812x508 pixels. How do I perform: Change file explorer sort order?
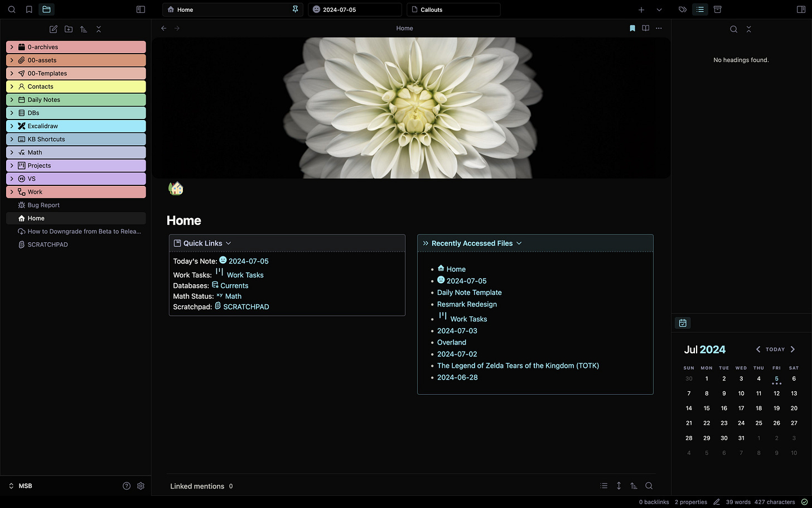[x=84, y=29]
